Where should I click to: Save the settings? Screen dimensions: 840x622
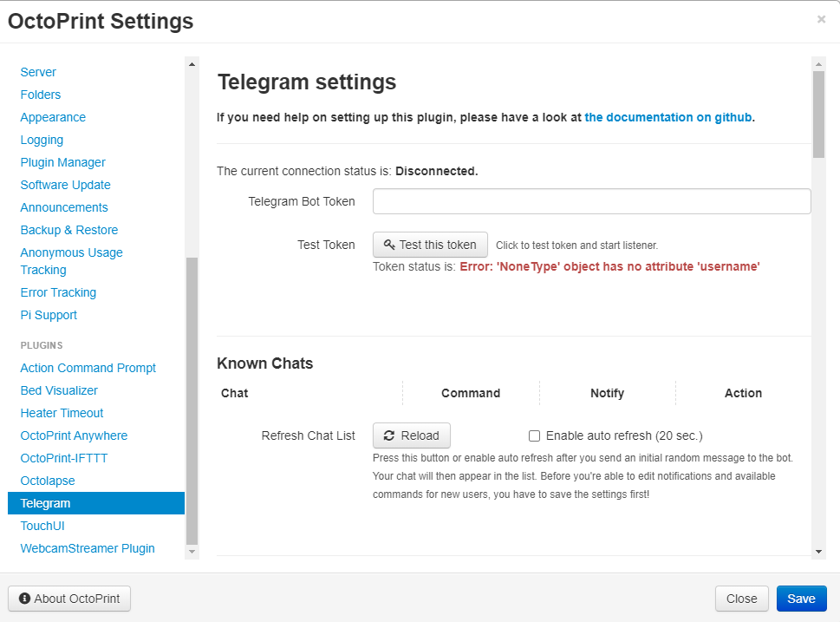tap(802, 599)
